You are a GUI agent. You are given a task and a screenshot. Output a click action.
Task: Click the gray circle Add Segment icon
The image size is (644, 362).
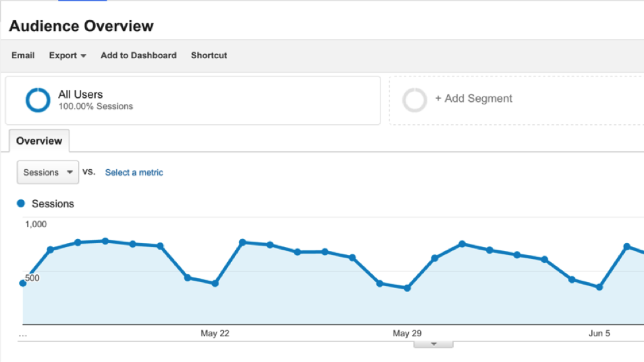(x=415, y=100)
